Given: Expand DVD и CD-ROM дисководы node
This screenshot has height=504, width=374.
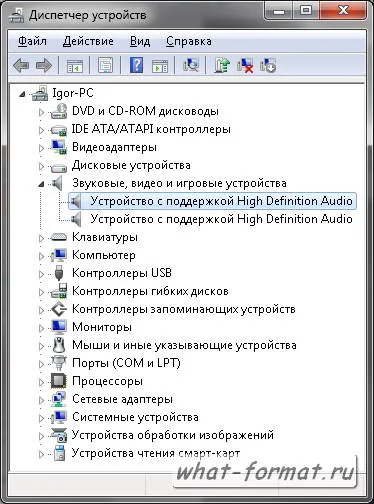Looking at the screenshot, I should click(41, 112).
